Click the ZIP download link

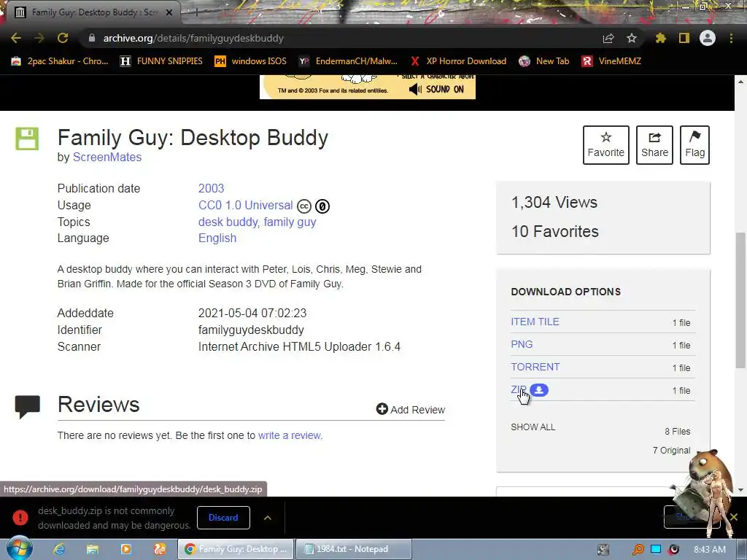point(519,389)
